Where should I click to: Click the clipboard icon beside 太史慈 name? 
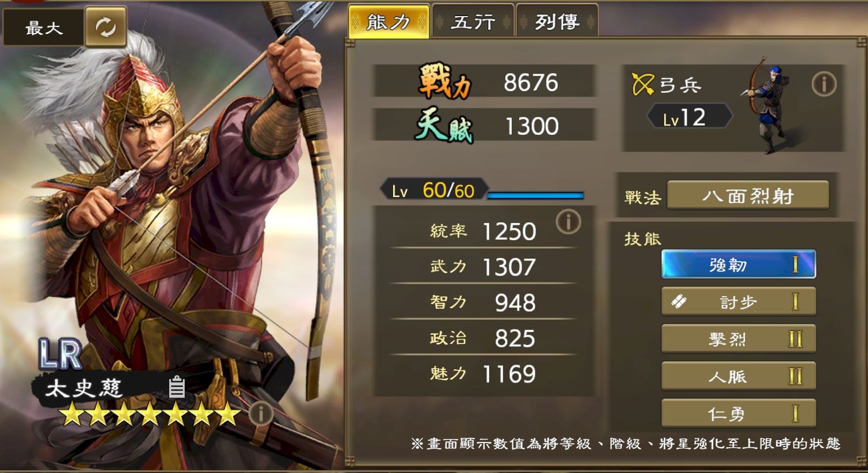[x=176, y=387]
